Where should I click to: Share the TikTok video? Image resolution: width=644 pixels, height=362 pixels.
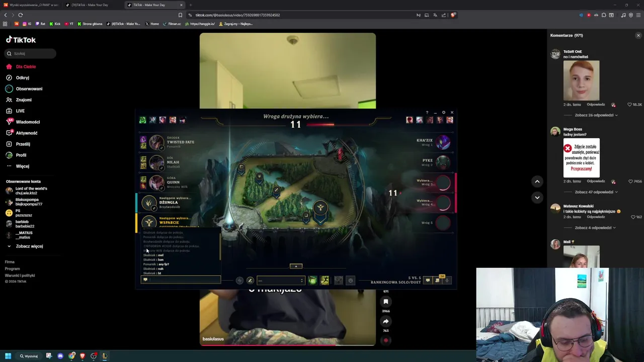tap(386, 321)
